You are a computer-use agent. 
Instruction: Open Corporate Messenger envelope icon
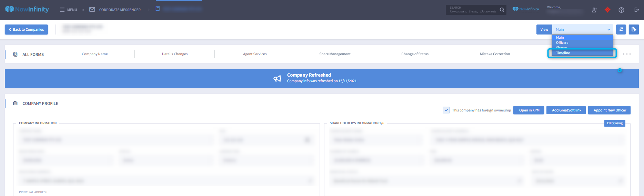tap(92, 10)
